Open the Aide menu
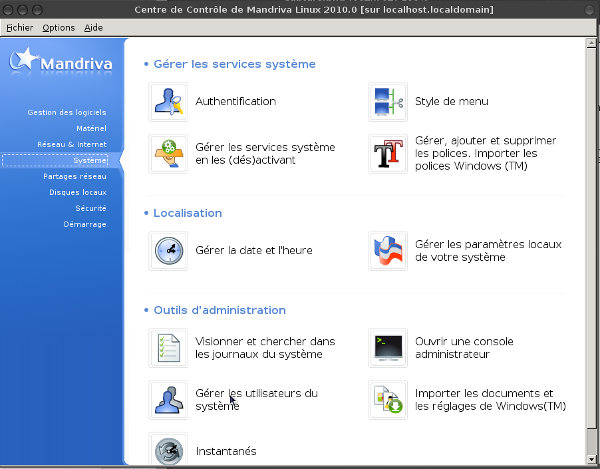600x469 pixels. click(93, 28)
